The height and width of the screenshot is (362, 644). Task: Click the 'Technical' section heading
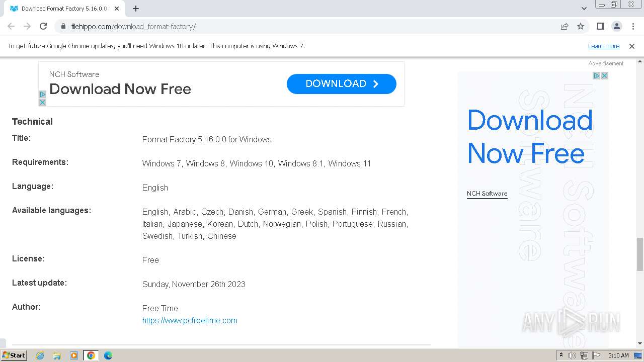point(32,122)
